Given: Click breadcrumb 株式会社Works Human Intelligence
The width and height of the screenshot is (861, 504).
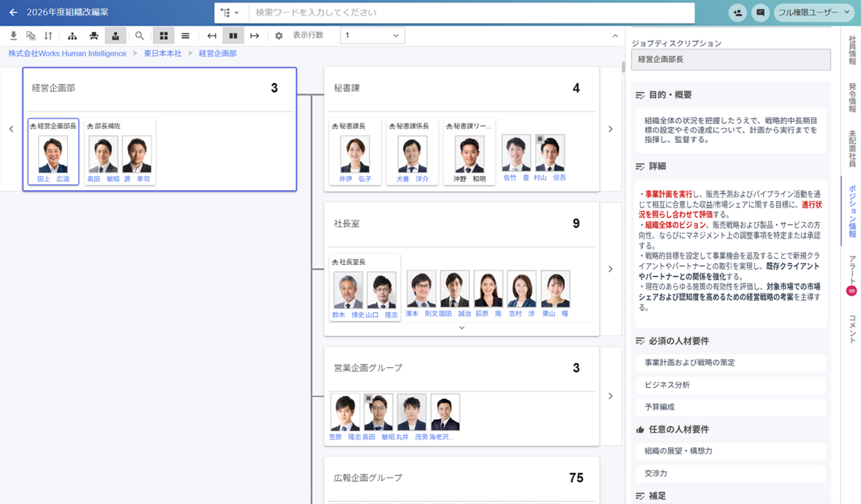Looking at the screenshot, I should click(68, 54).
